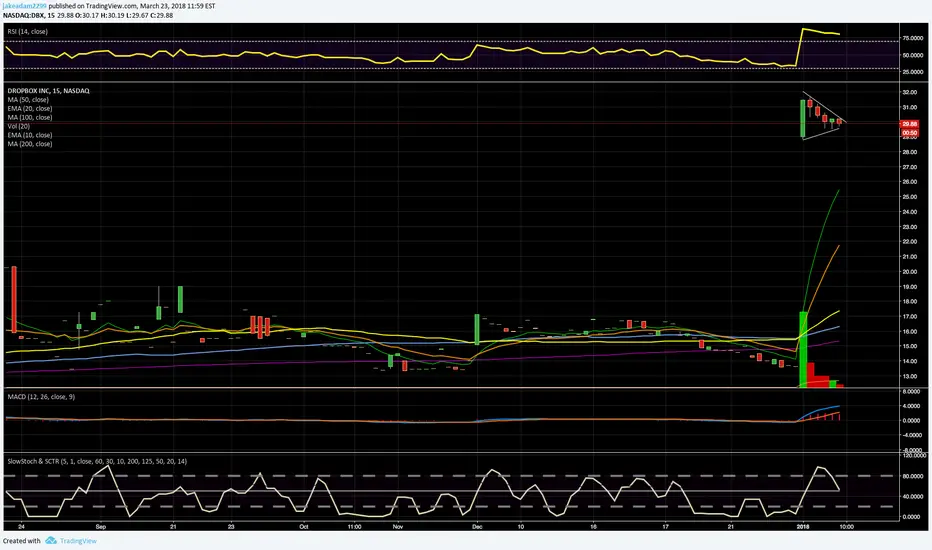Click the 11:00 time axis label
This screenshot has height=550, width=932.
coord(354,527)
